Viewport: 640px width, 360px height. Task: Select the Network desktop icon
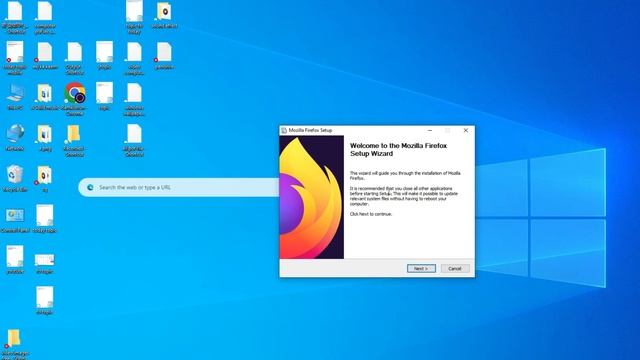click(15, 138)
